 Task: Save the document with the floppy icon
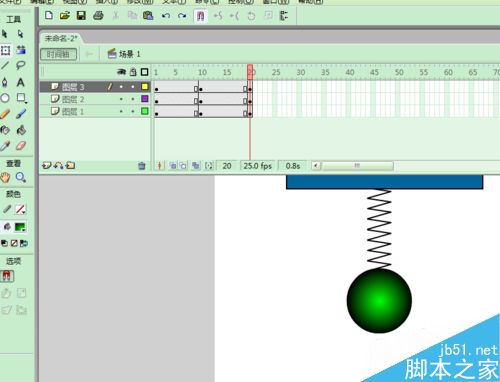tap(81, 15)
